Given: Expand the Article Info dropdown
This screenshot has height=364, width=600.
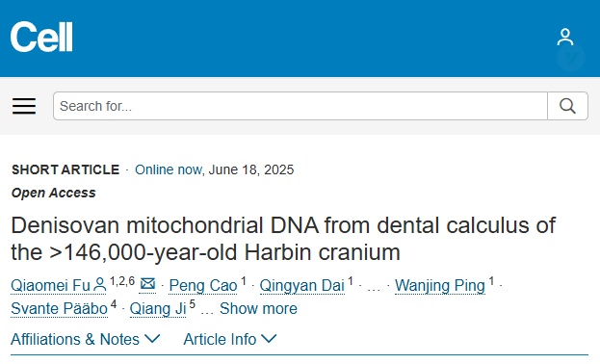Looking at the screenshot, I should coord(230,339).
